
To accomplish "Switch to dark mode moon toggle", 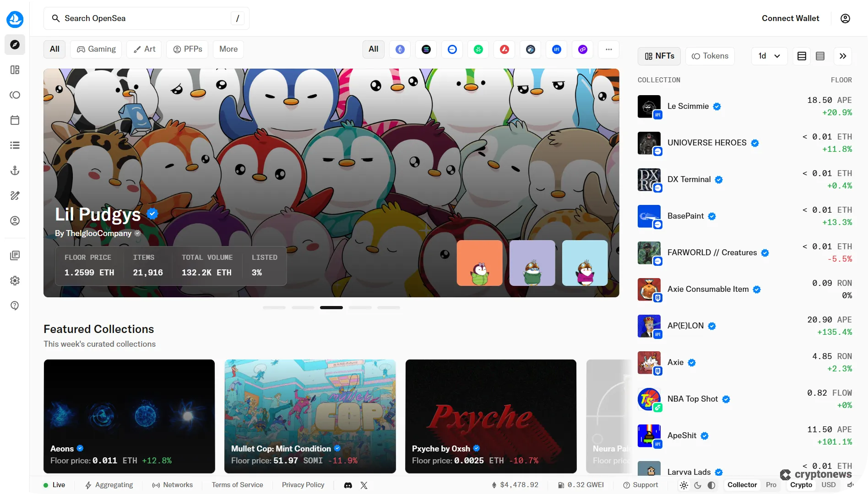I will pos(698,485).
